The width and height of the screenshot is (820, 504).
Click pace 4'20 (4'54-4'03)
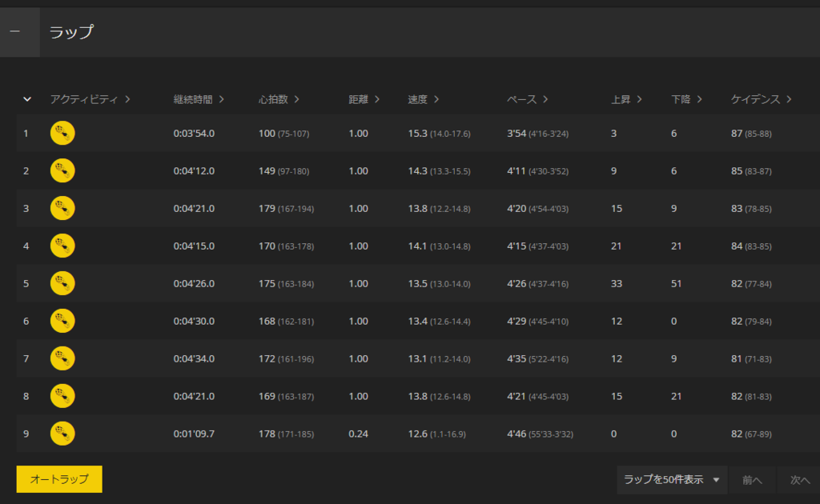click(x=537, y=209)
